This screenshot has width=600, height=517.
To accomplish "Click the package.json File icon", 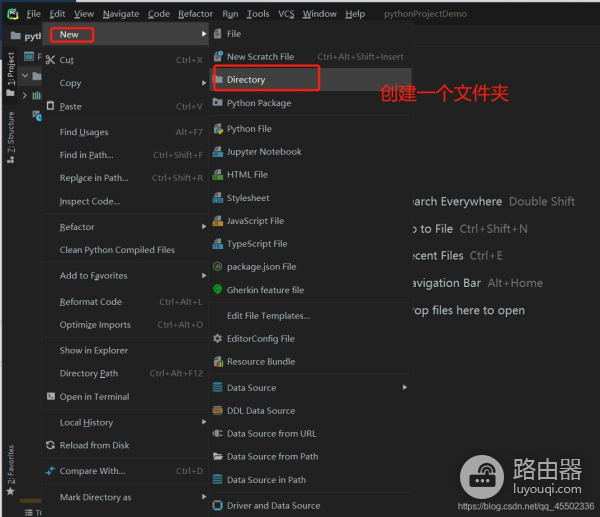I will click(217, 266).
